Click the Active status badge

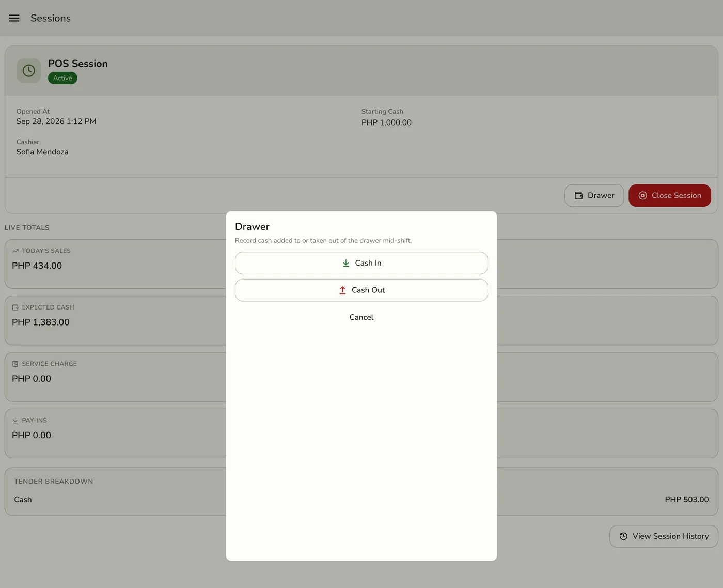(62, 78)
